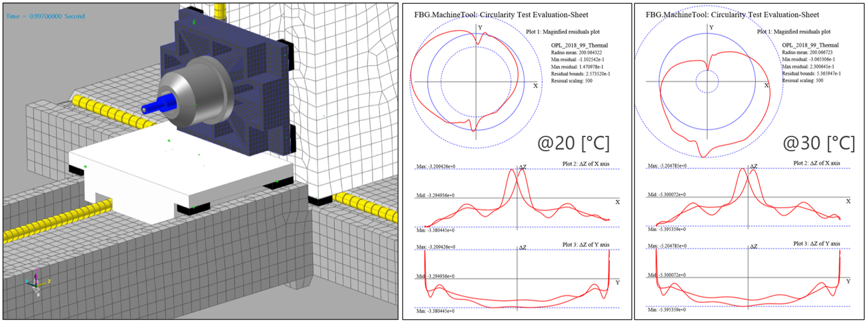Click the 30 °C evaluation sheet title
This screenshot has width=868, height=321.
[x=732, y=15]
